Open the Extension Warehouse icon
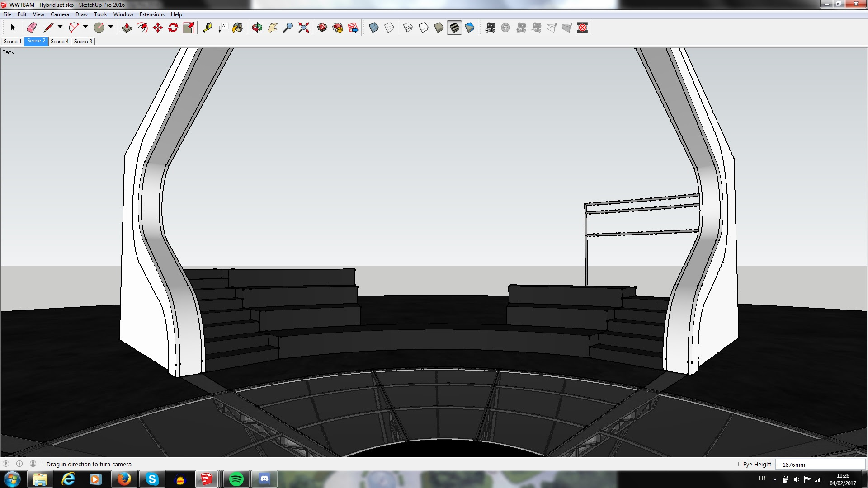The height and width of the screenshot is (488, 868). (338, 28)
